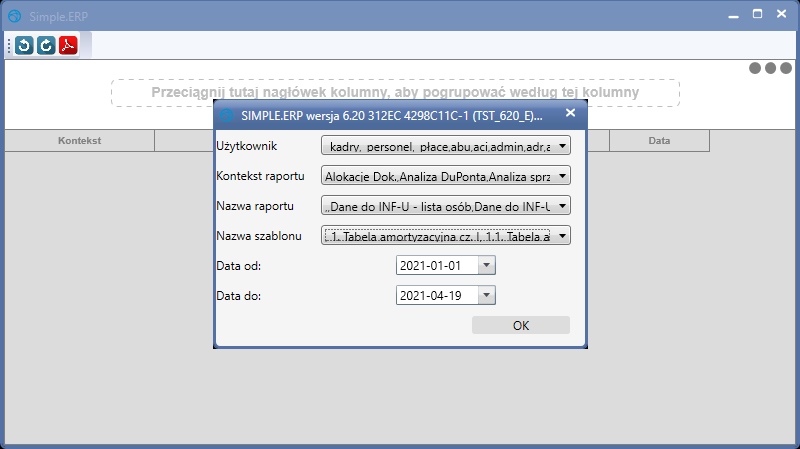Click the group-by-column drop area text
The image size is (800, 449).
[395, 92]
